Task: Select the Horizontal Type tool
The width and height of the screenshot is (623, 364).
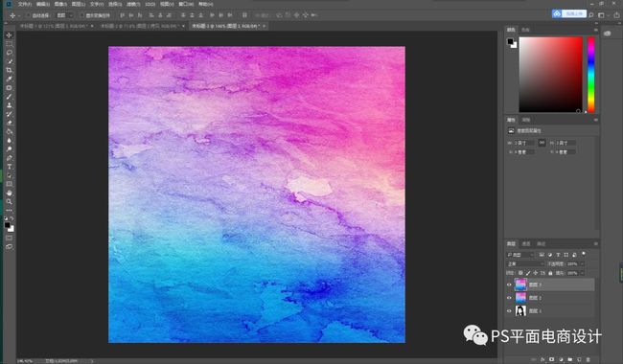Action: point(10,167)
